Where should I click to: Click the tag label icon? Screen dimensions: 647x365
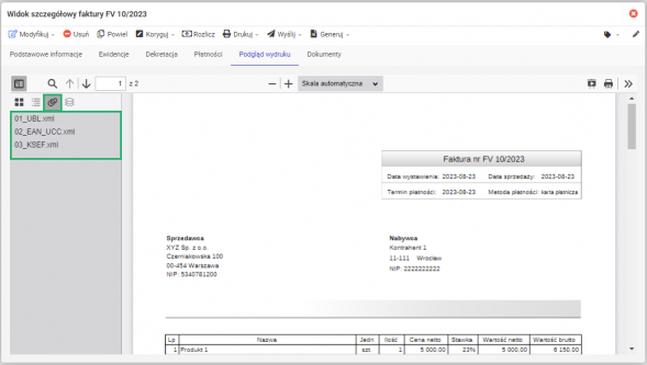(x=607, y=35)
